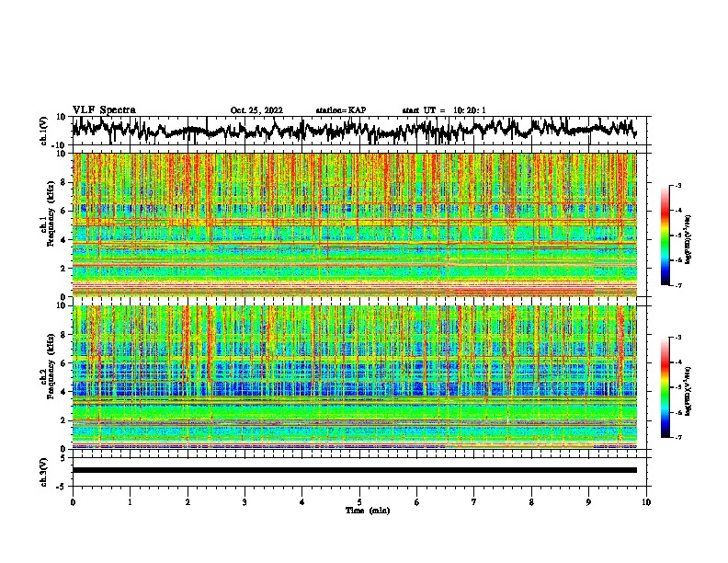Click time axis tick label 9

coord(588,502)
